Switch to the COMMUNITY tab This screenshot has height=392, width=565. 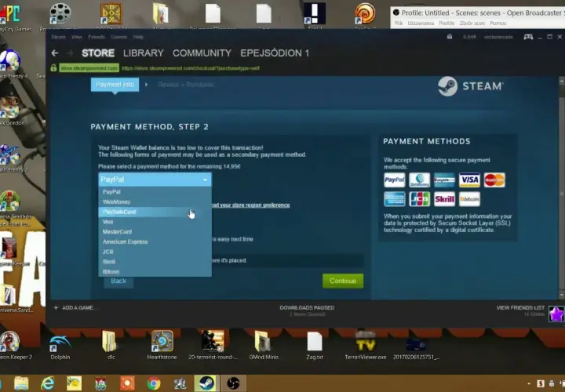pos(202,53)
